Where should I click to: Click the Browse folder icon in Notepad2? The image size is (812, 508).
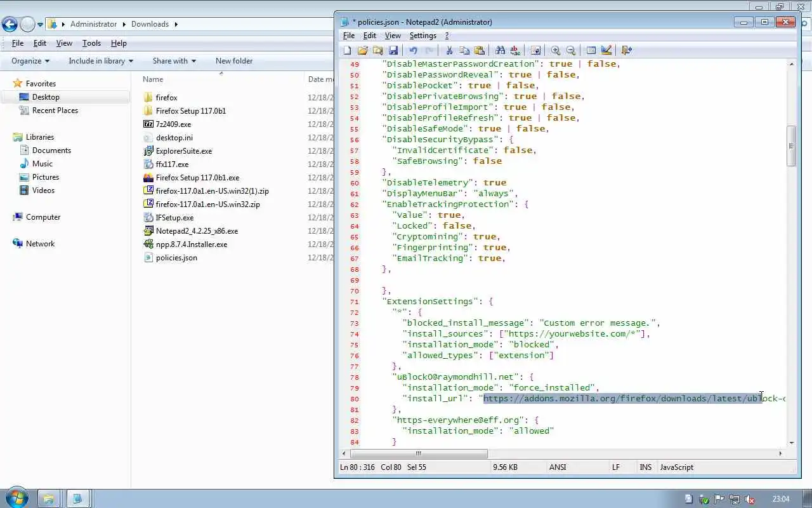[378, 50]
